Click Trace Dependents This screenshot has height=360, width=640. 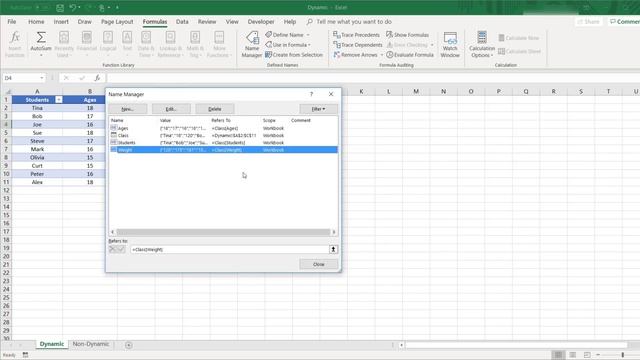[358, 45]
